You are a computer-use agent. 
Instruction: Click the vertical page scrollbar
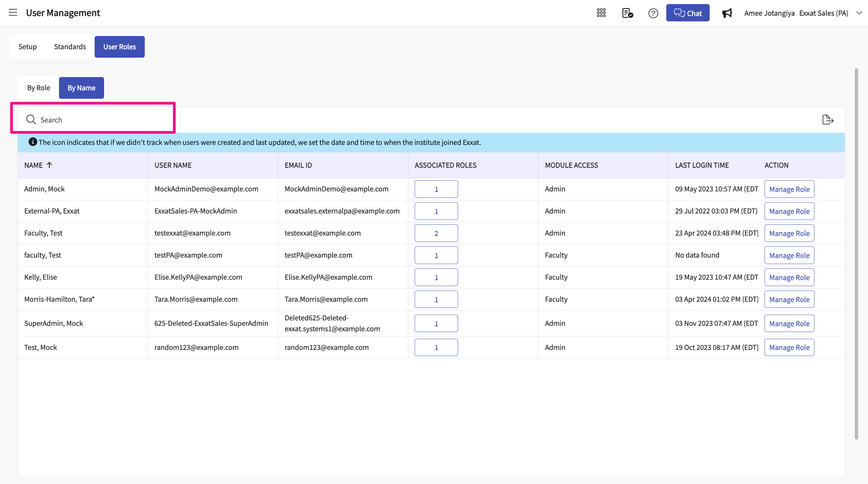pyautogui.click(x=856, y=254)
